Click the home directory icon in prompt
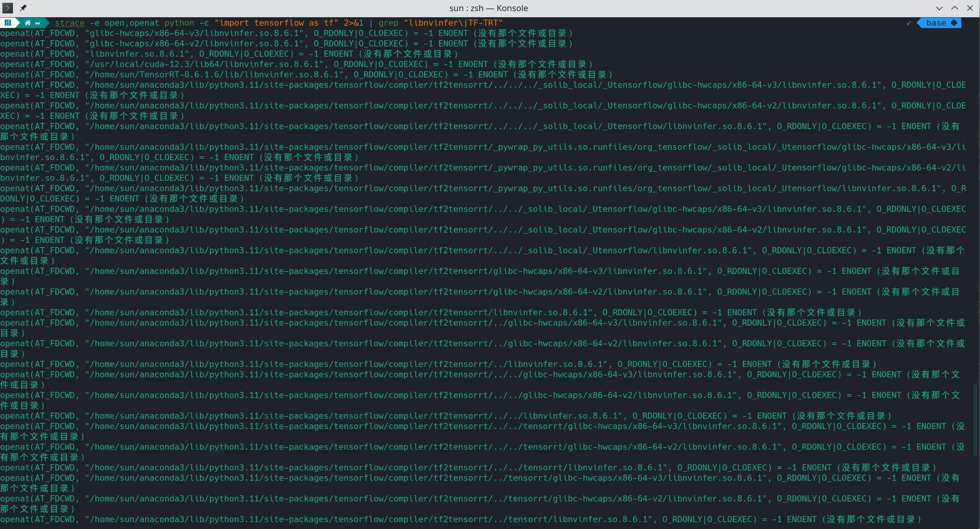980x529 pixels. pos(28,23)
